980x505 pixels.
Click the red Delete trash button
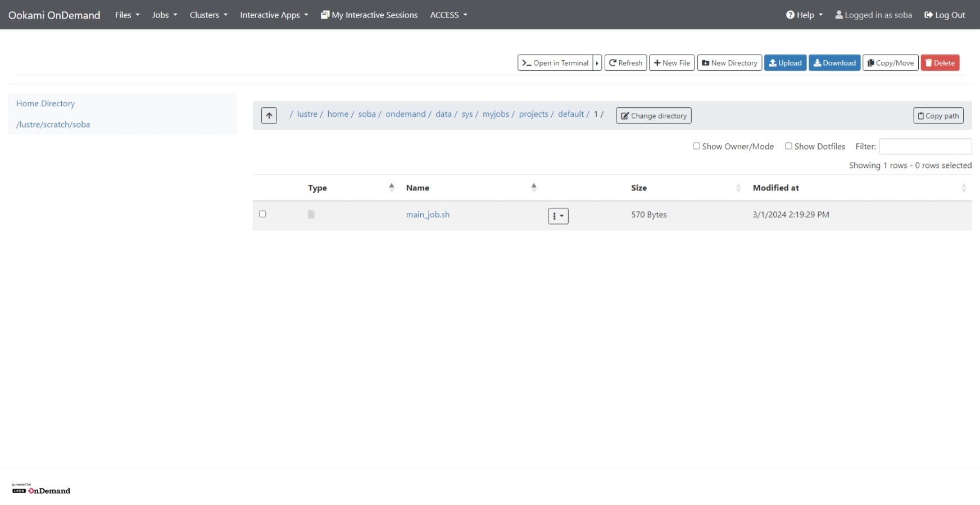point(940,63)
